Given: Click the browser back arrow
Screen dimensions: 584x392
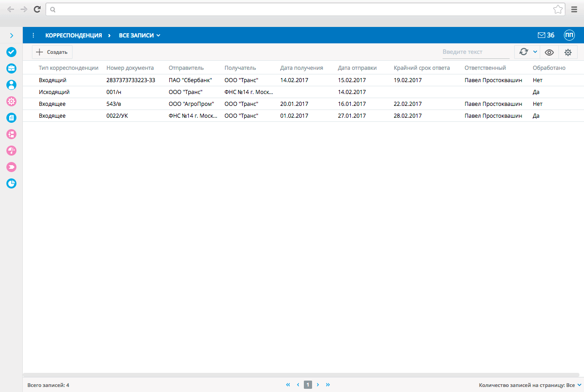Looking at the screenshot, I should point(10,9).
